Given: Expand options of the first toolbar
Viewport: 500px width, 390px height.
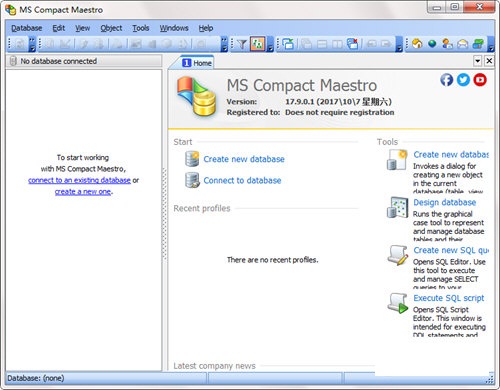Looking at the screenshot, I should (x=32, y=44).
